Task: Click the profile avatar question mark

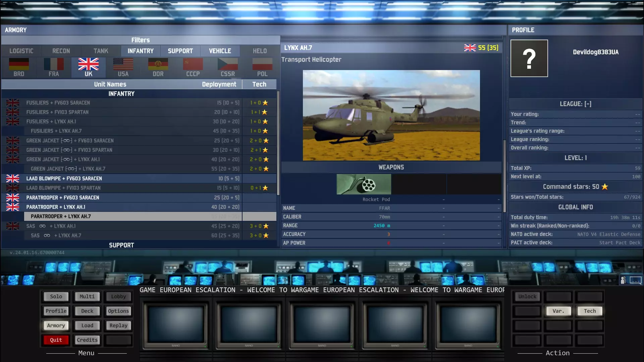Action: point(529,58)
